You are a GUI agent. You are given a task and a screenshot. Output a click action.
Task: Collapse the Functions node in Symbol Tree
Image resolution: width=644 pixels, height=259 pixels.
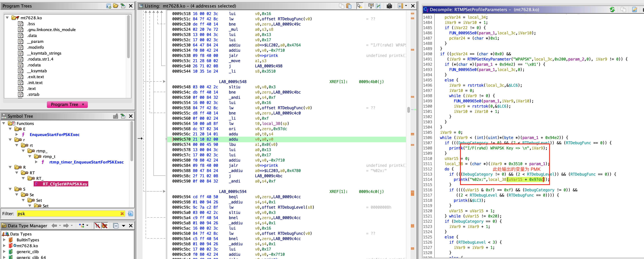click(4, 123)
